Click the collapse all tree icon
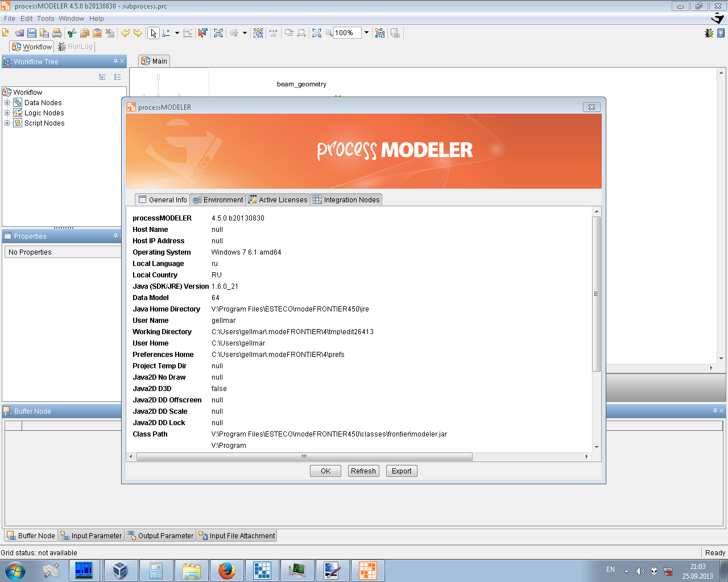Image resolution: width=728 pixels, height=582 pixels. (x=117, y=77)
